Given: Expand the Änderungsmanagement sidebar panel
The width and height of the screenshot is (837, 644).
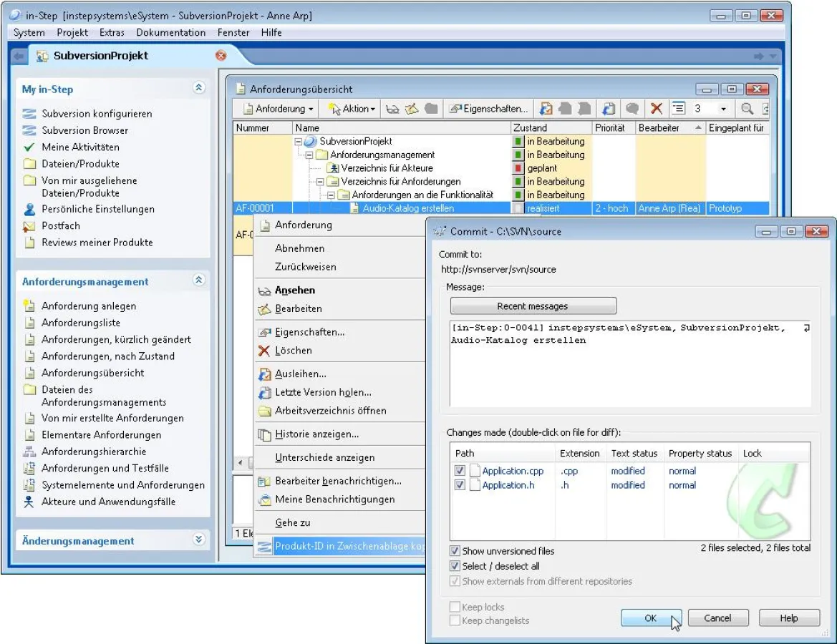Looking at the screenshot, I should [x=199, y=540].
